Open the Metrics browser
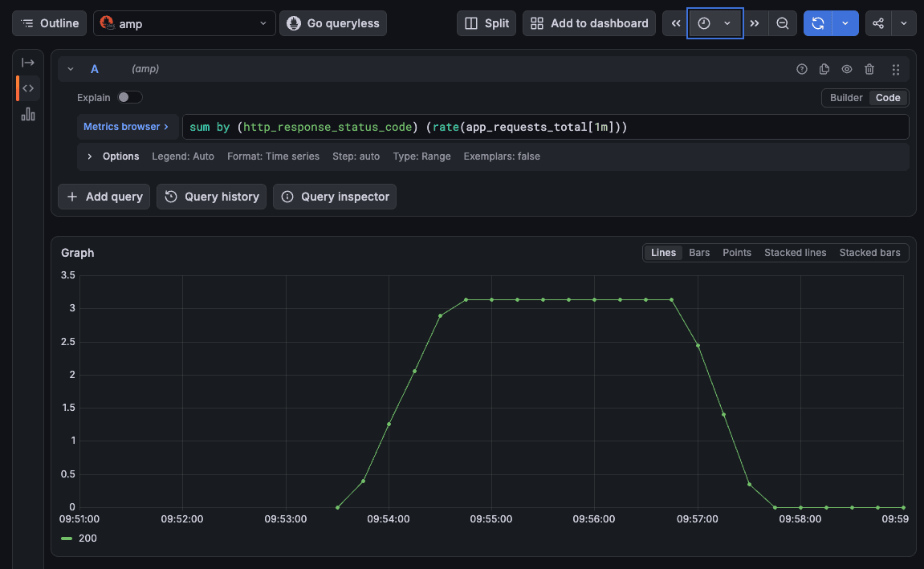This screenshot has height=569, width=924. click(127, 127)
